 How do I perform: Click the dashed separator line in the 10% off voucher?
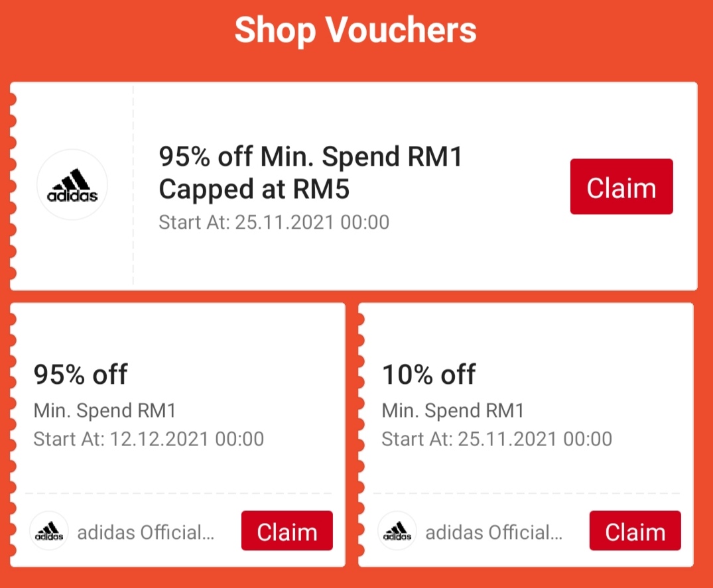(x=527, y=493)
